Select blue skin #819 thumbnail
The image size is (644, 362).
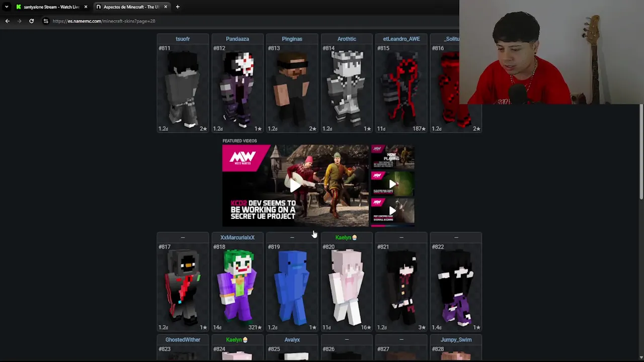(x=292, y=287)
